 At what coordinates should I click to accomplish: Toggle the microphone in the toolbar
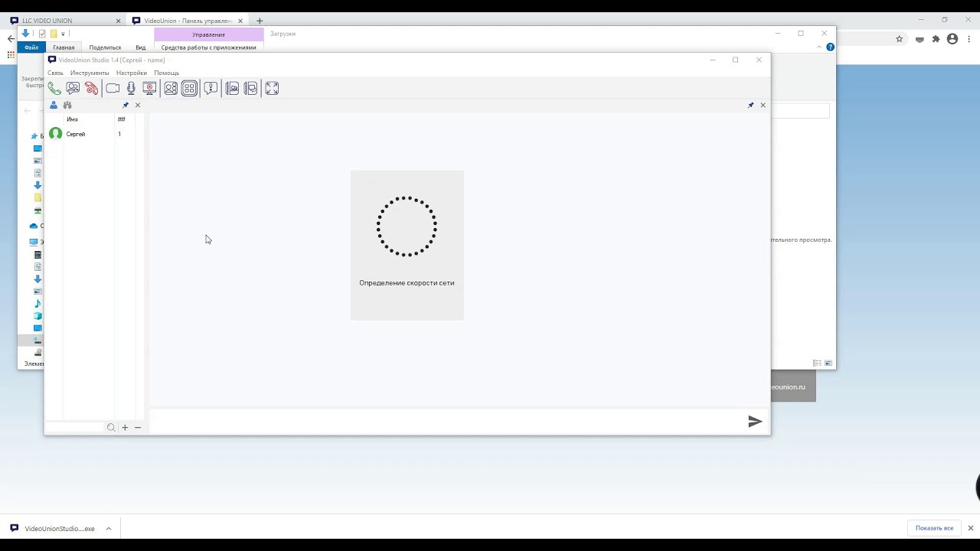click(131, 89)
